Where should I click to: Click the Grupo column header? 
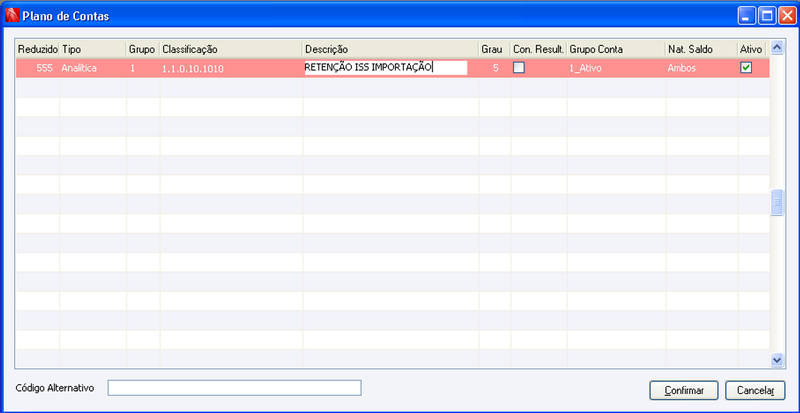[143, 50]
